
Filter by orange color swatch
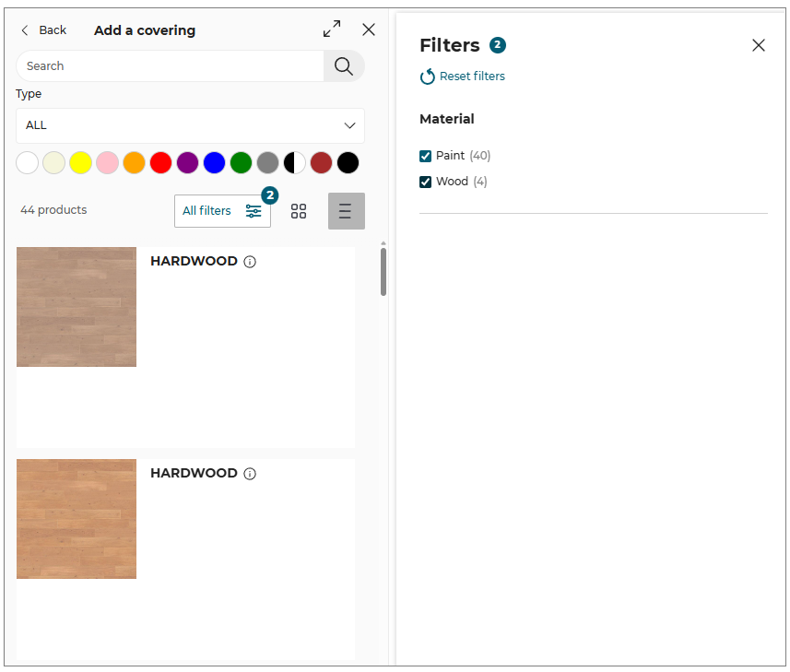[x=134, y=163]
